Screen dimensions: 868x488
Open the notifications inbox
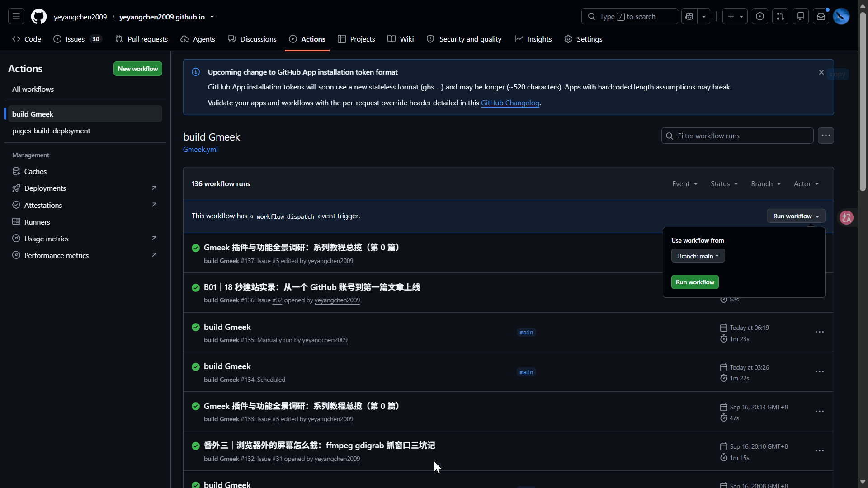(821, 17)
